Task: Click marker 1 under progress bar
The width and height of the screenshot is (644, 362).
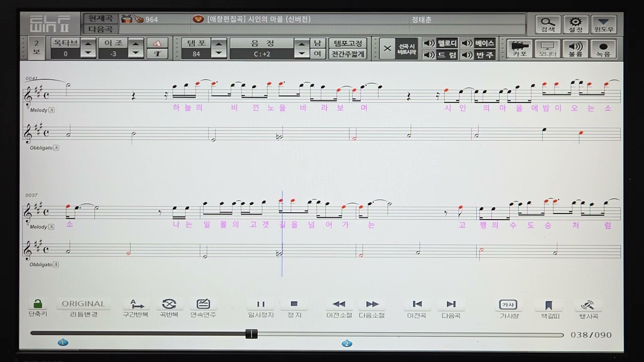Action: [x=62, y=342]
